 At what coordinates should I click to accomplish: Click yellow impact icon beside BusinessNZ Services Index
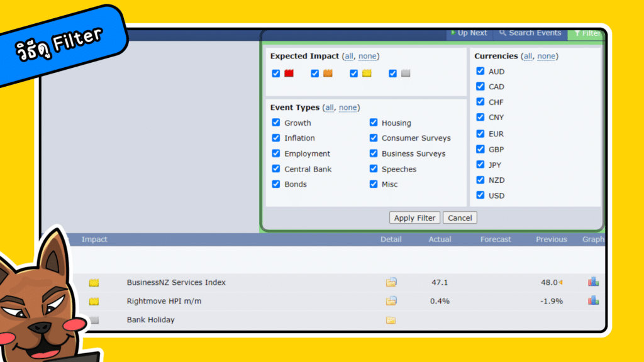[94, 283]
